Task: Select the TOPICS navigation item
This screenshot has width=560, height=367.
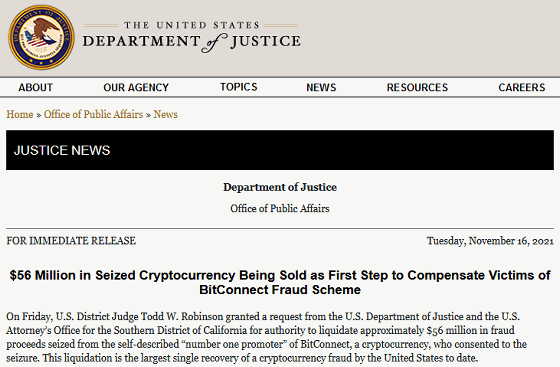Action: [x=239, y=87]
